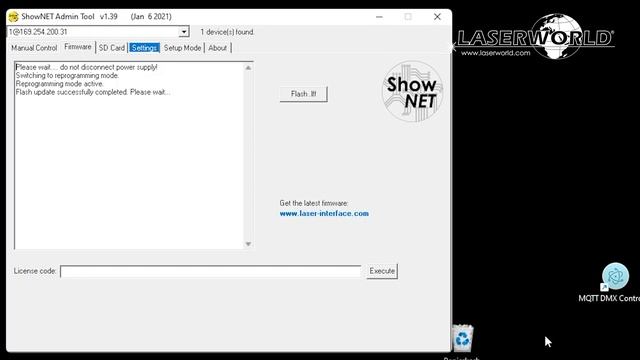640x360 pixels.
Task: Open the Manual Control tab
Action: point(34,48)
